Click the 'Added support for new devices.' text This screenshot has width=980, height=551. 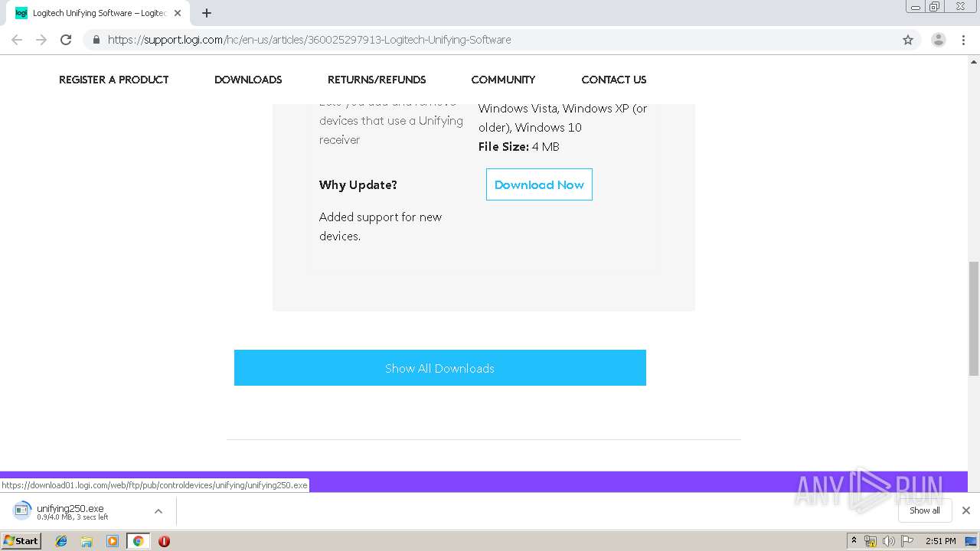click(381, 227)
